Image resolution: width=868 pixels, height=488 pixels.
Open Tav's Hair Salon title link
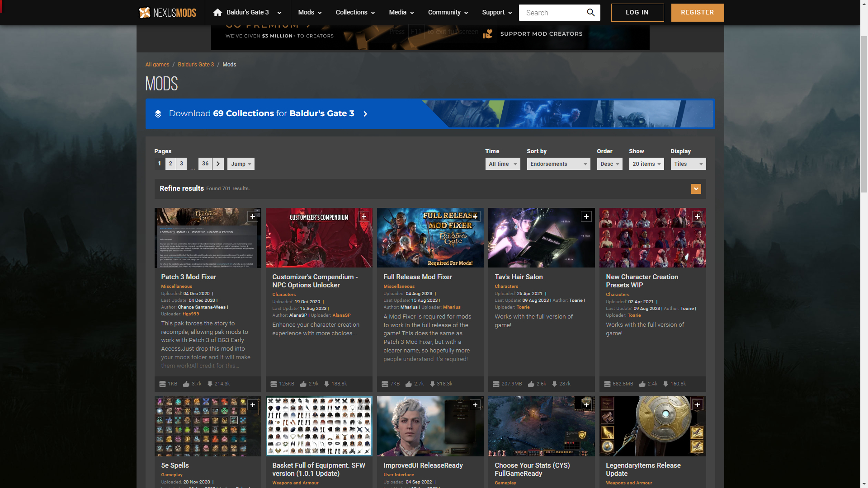tap(519, 277)
